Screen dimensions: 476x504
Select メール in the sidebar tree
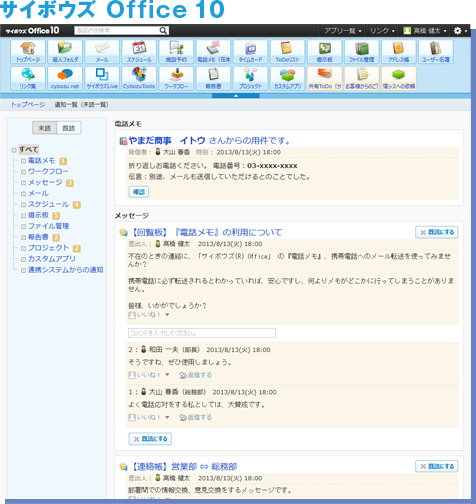point(38,193)
